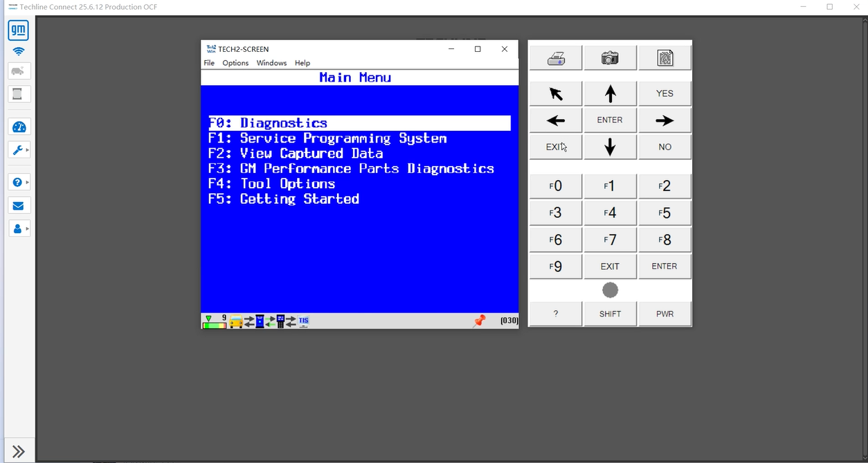Open the dashboard gauge icon in sidebar
This screenshot has width=868, height=463.
[x=19, y=127]
